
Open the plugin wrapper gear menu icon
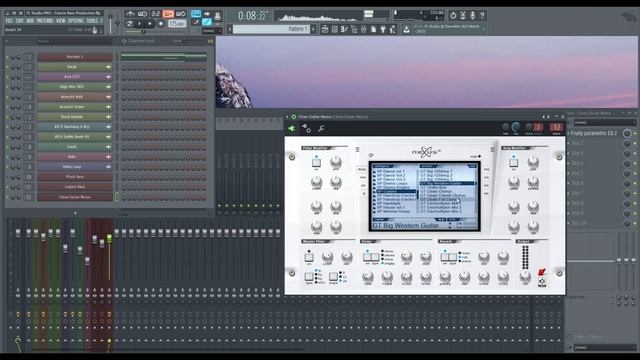click(293, 117)
